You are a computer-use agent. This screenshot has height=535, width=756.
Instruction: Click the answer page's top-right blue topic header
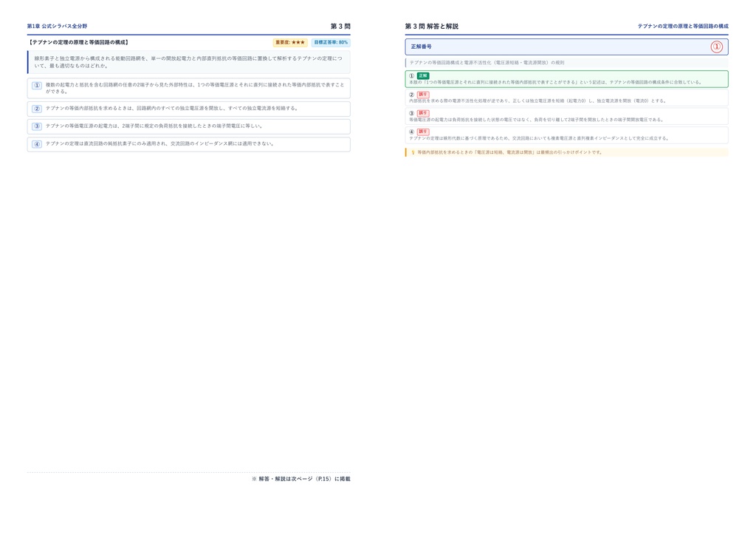point(683,26)
